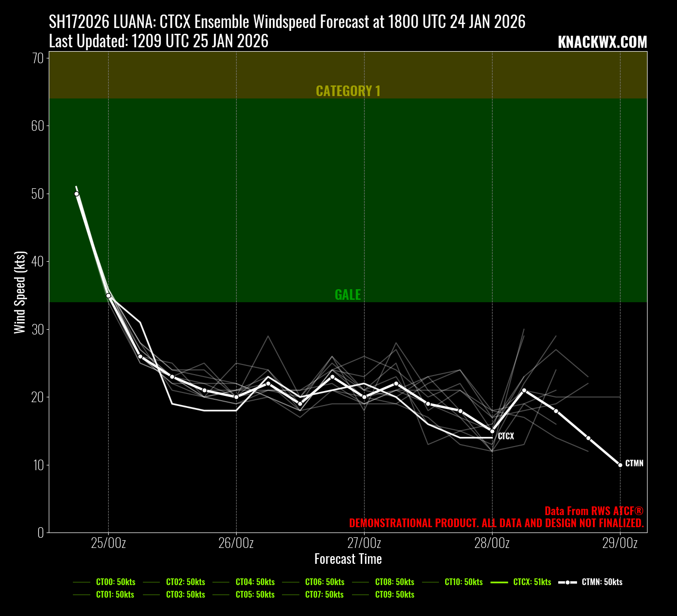Click the CTCX bright green legend line
The width and height of the screenshot is (677, 616).
tap(499, 582)
